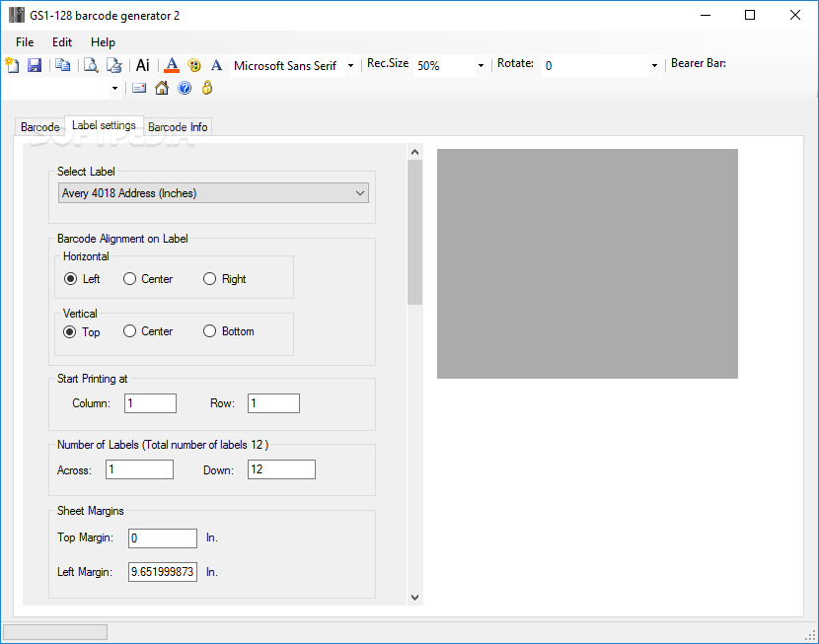Image resolution: width=819 pixels, height=644 pixels.
Task: Click the Left Margin input field
Action: click(x=163, y=572)
